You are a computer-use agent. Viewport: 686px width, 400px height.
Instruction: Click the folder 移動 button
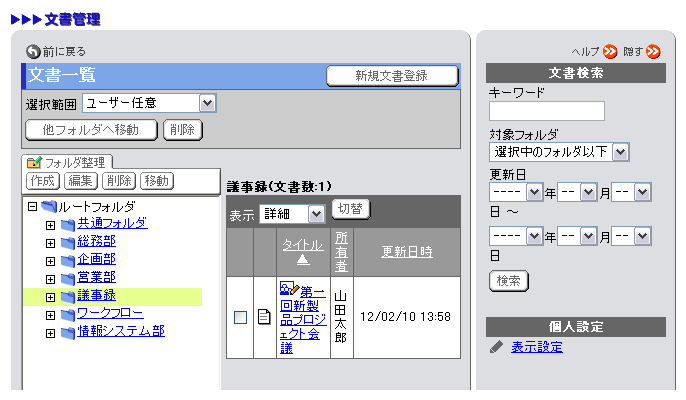157,181
